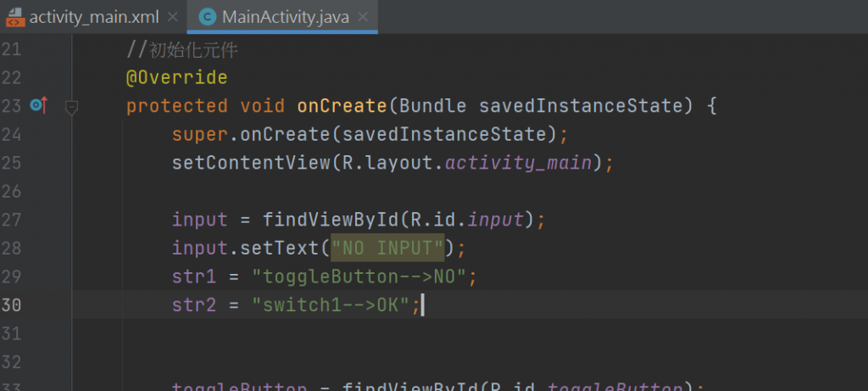Close the activity_main.xml tab
Viewport: 868px width, 391px height.
(173, 17)
